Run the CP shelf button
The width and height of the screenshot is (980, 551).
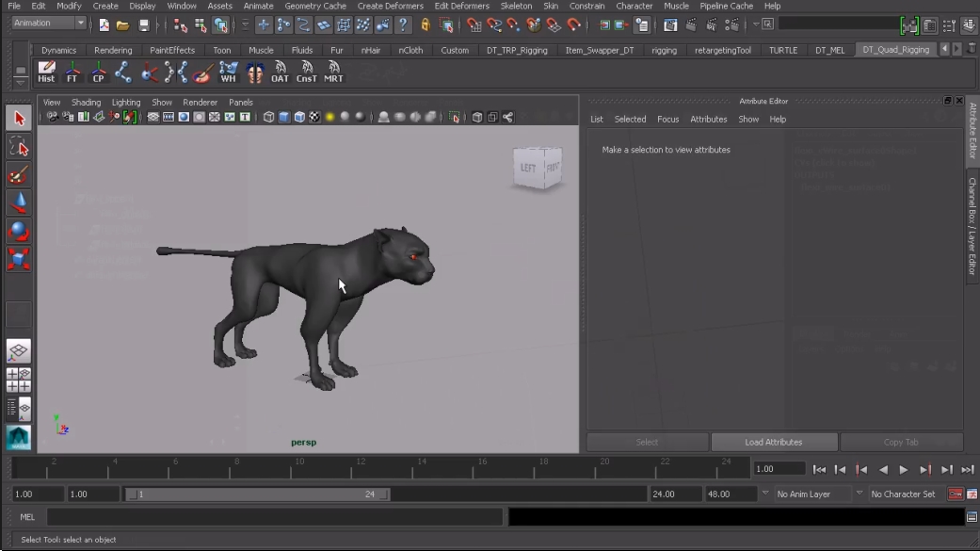click(98, 72)
